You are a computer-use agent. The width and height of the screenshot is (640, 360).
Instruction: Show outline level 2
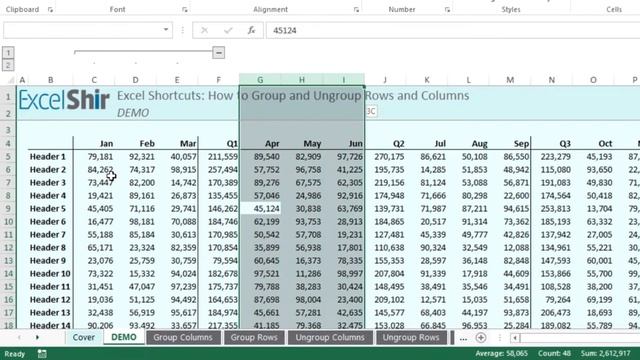[8, 65]
